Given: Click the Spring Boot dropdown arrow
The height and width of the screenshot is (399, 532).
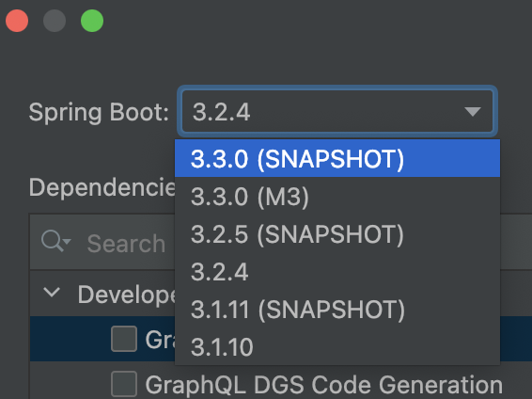Looking at the screenshot, I should 473,111.
